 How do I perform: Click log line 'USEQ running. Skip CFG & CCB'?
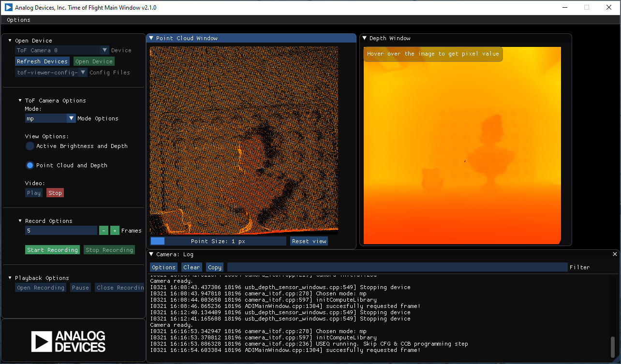pos(309,344)
